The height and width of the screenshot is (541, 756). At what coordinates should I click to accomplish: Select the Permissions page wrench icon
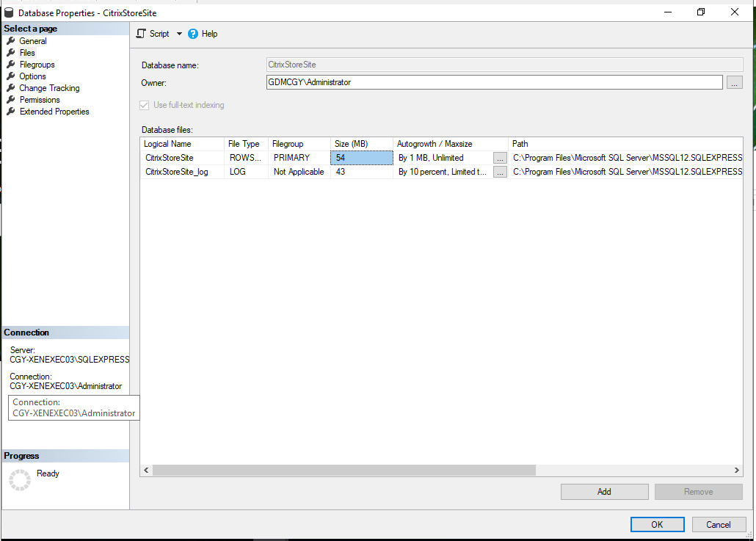[x=11, y=100]
